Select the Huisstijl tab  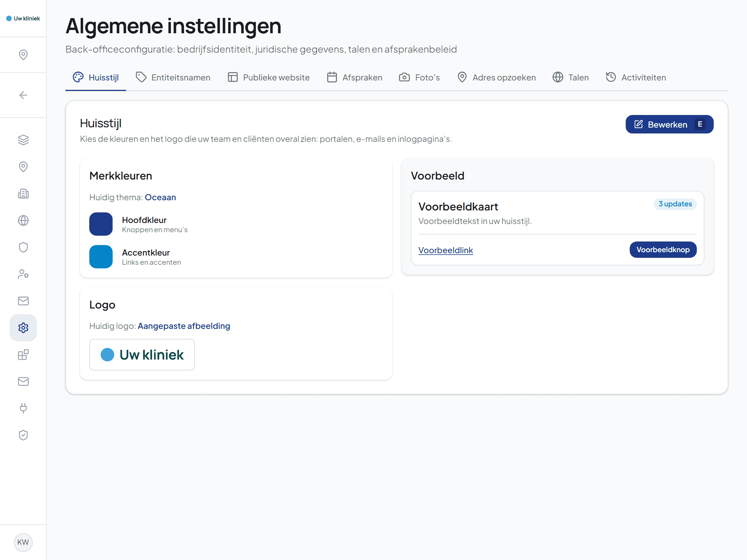96,77
